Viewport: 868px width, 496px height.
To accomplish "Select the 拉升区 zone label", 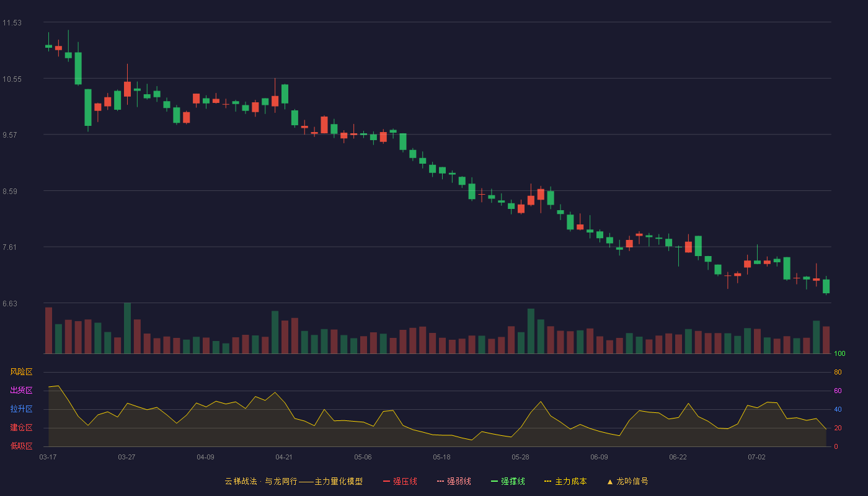I will (21, 409).
